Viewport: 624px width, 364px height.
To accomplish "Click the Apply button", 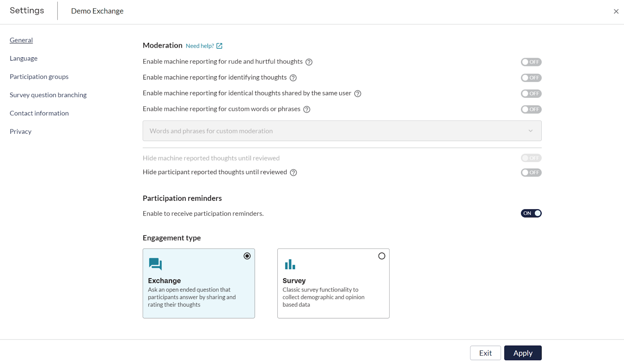I will point(523,353).
